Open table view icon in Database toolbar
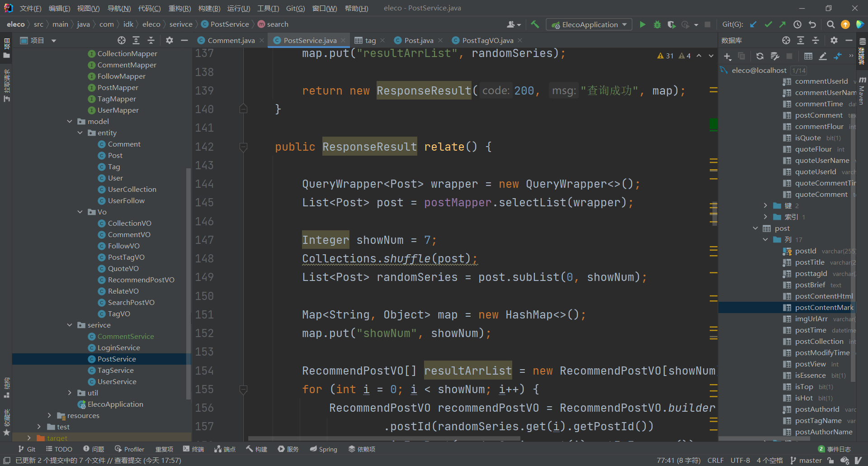Screen dimensions: 868x466 tap(808, 56)
